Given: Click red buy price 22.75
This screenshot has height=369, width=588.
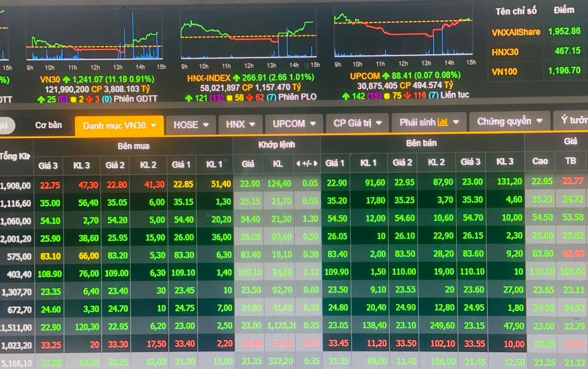Looking at the screenshot, I should click(49, 185).
